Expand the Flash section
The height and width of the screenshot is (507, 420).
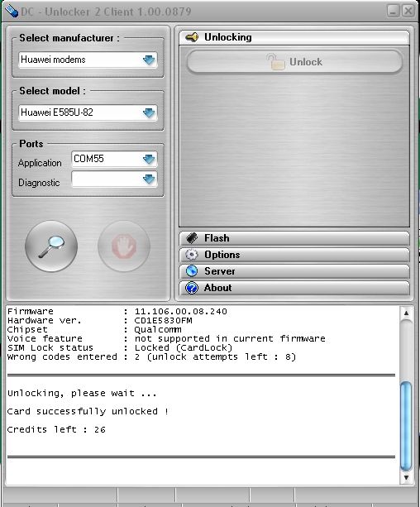point(294,238)
